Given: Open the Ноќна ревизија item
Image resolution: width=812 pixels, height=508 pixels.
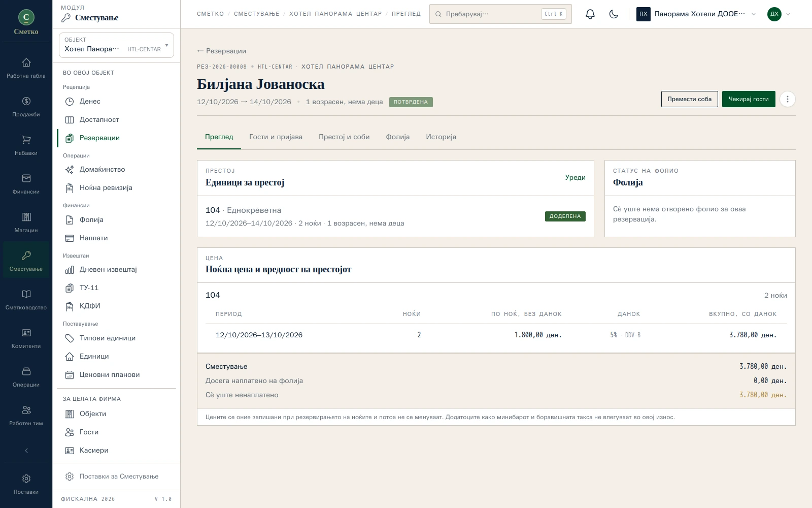Looking at the screenshot, I should point(117,188).
